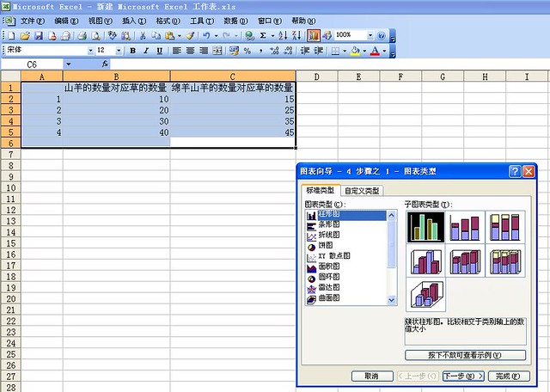Decrease the cell indent
The width and height of the screenshot is (550, 392).
(x=305, y=51)
